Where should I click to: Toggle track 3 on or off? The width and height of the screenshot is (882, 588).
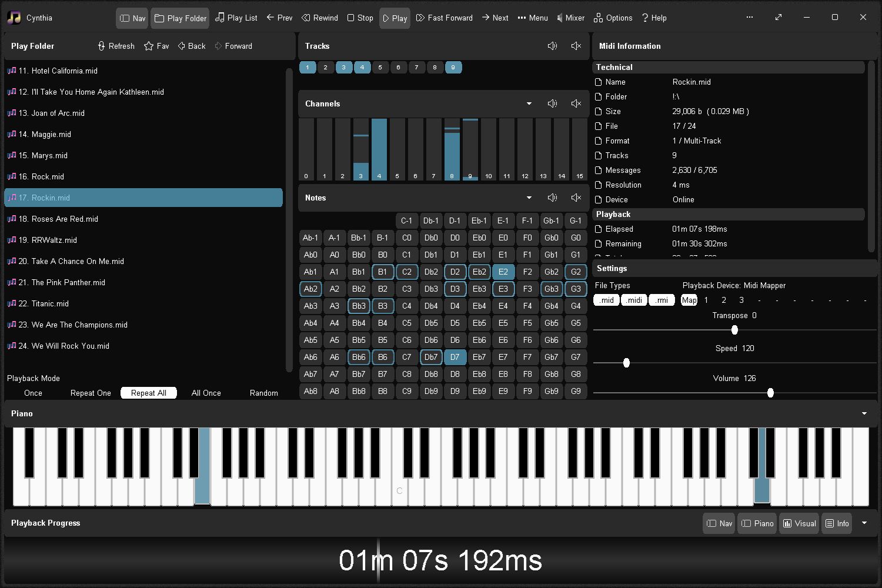pos(344,67)
